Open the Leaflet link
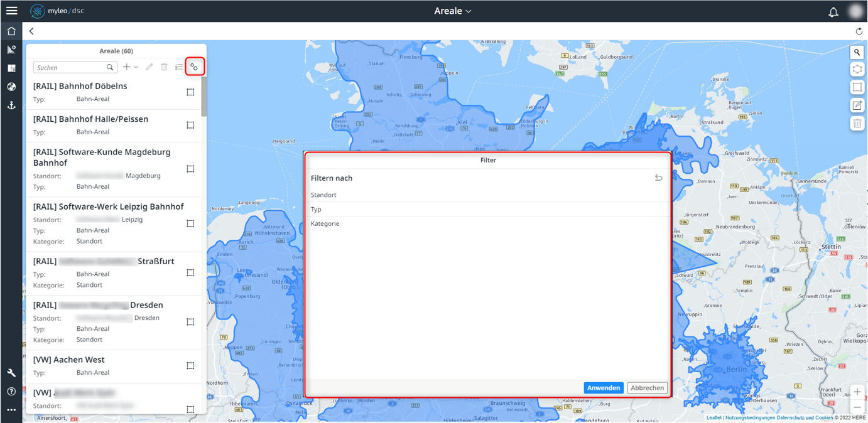The height and width of the screenshot is (423, 868). coord(713,418)
